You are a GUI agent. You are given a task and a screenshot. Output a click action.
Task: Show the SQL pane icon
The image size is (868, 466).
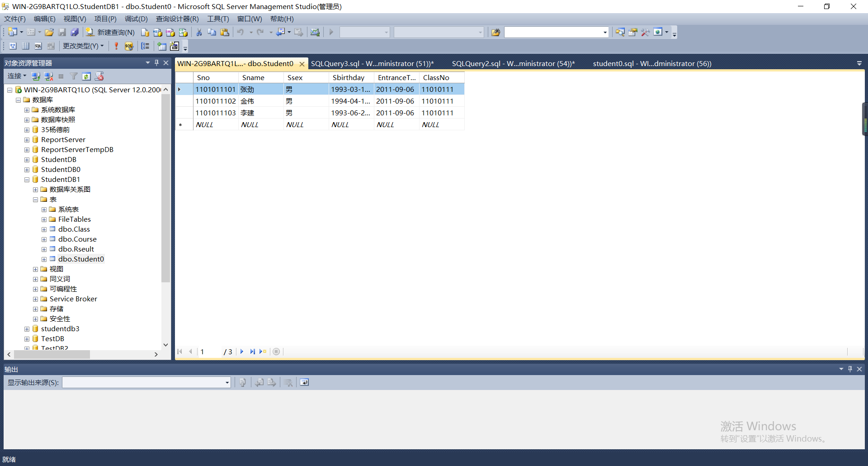click(x=38, y=46)
